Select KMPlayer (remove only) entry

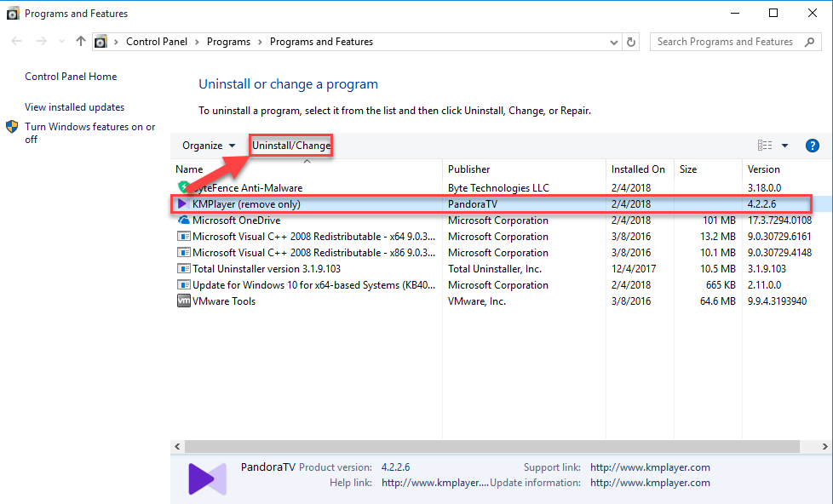click(246, 204)
